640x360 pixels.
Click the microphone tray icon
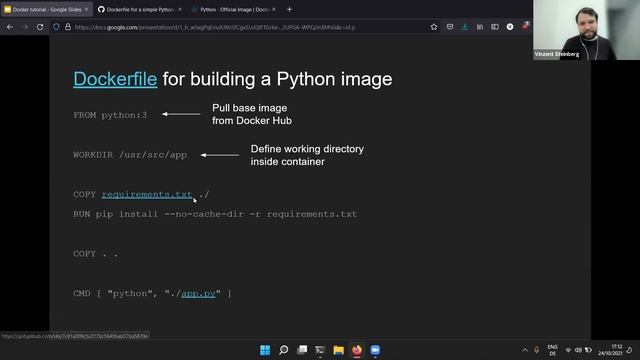537,350
